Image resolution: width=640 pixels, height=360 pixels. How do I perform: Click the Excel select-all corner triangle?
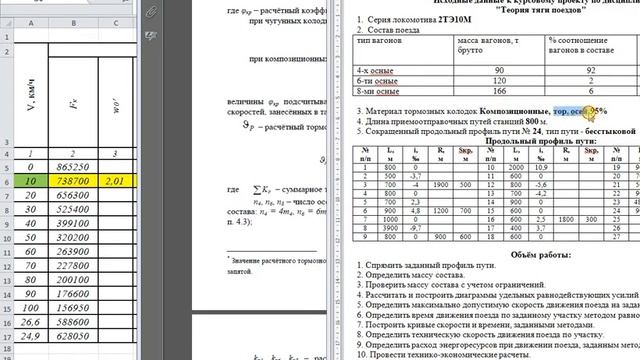pos(7,24)
